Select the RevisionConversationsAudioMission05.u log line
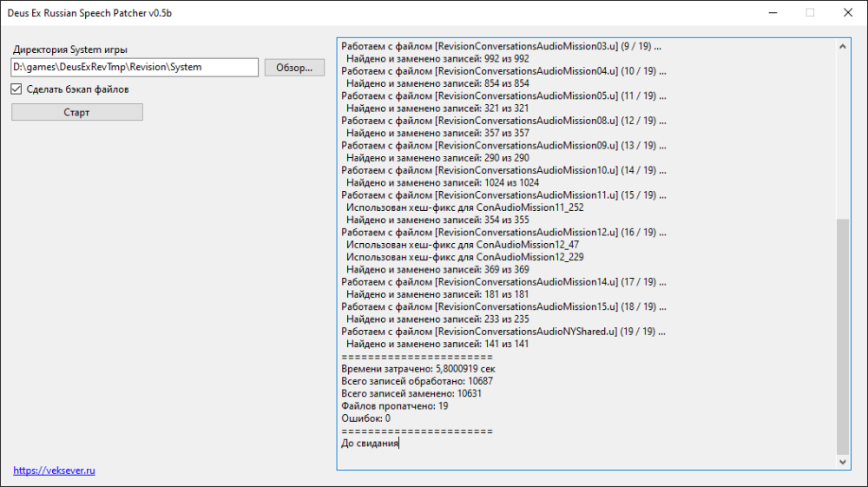 503,95
